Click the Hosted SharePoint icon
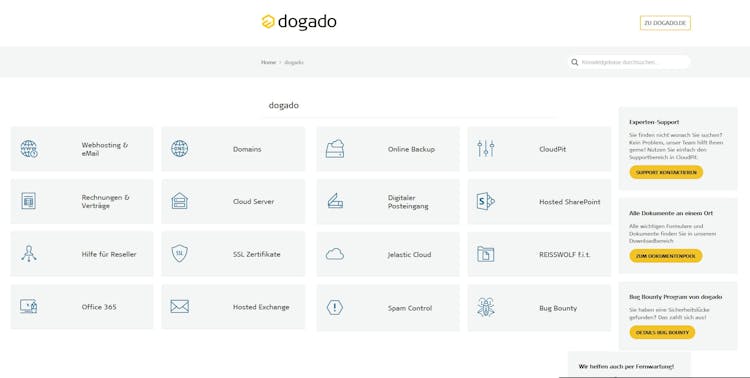750x378 pixels. point(485,201)
